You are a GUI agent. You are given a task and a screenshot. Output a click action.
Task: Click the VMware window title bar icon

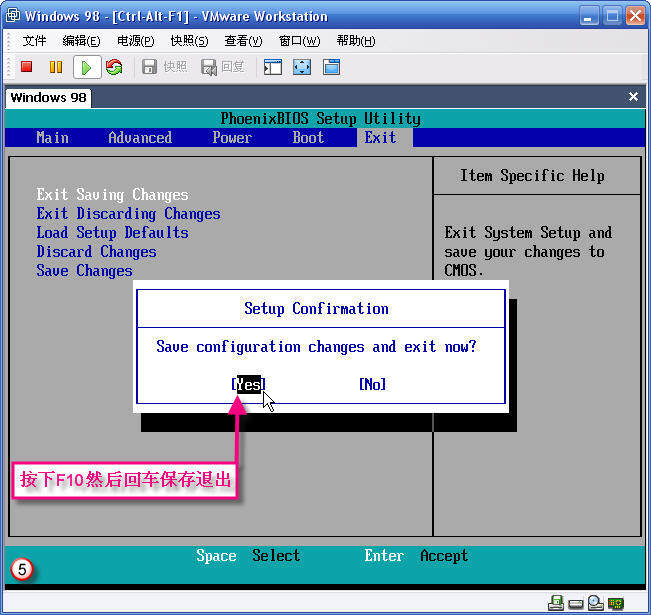12,15
